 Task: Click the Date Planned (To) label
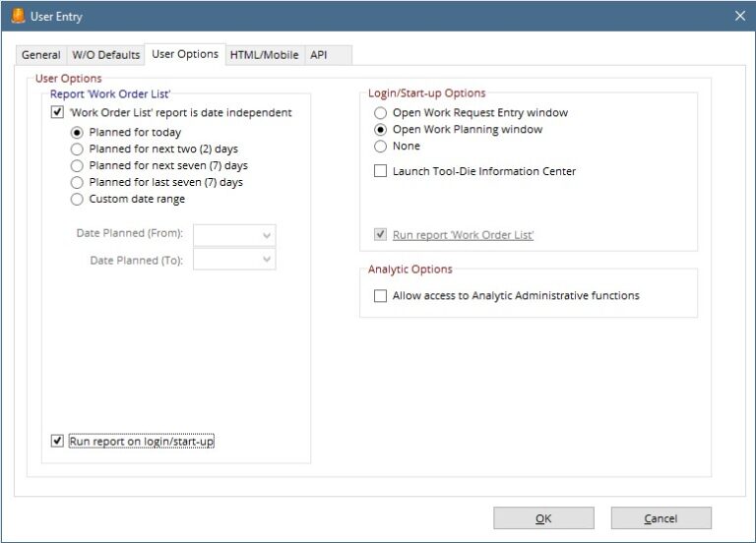(x=137, y=261)
